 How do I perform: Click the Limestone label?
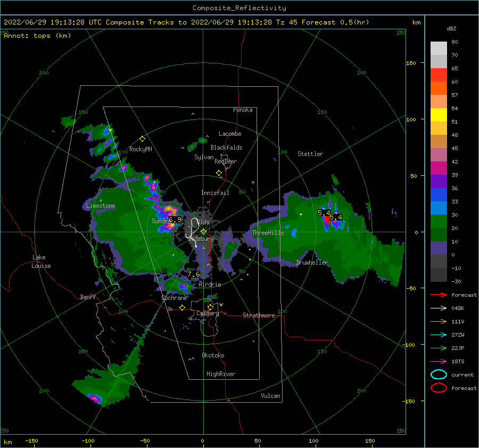(x=101, y=206)
